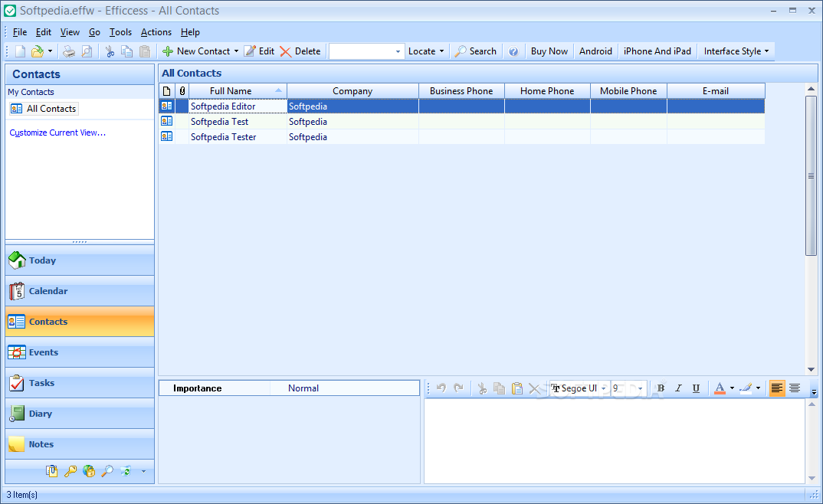The height and width of the screenshot is (504, 823).
Task: Delete with editor toolbar X icon
Action: click(x=534, y=388)
